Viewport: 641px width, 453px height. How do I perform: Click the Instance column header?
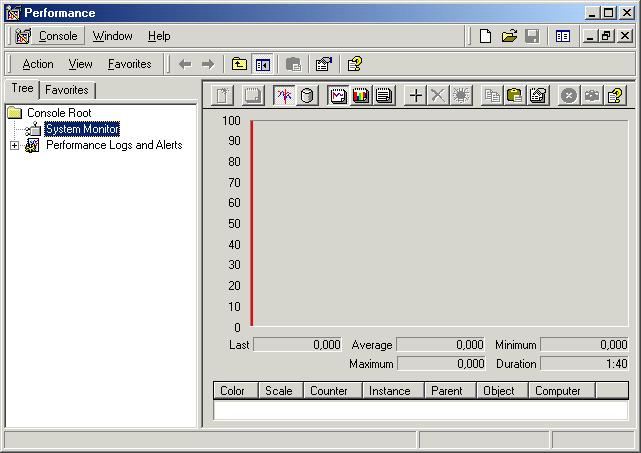pyautogui.click(x=393, y=391)
